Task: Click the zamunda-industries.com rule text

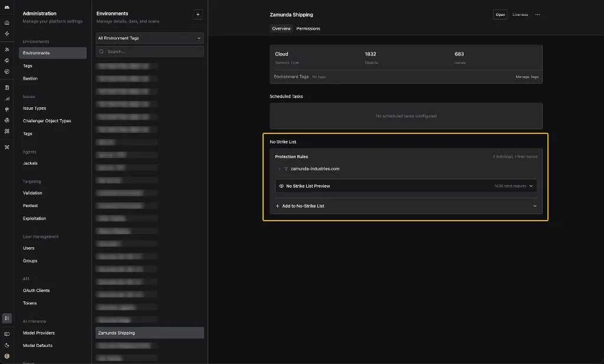Action: point(315,169)
